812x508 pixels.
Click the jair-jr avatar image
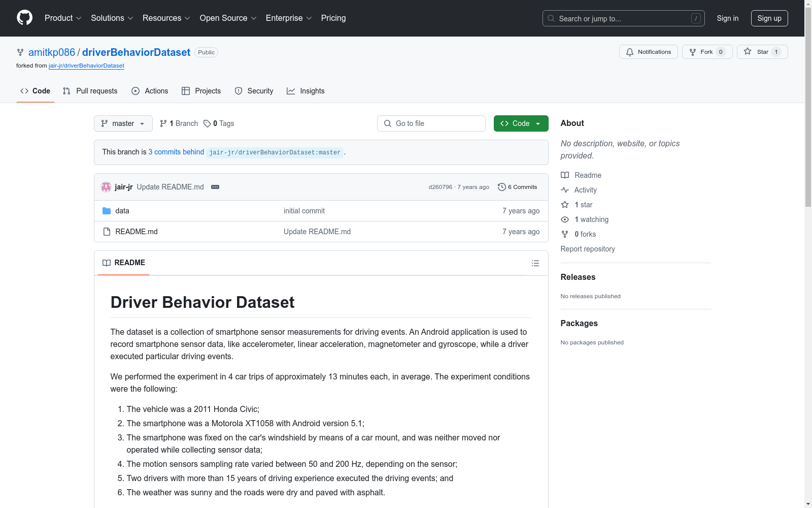point(106,187)
